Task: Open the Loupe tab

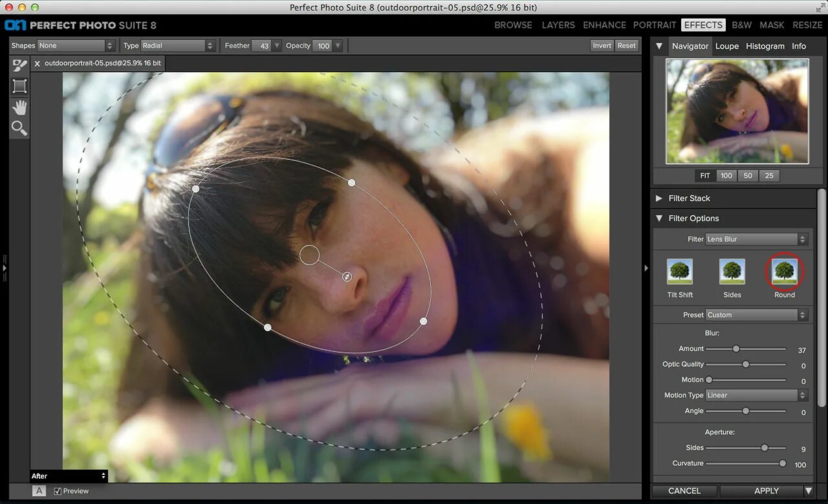Action: (727, 46)
